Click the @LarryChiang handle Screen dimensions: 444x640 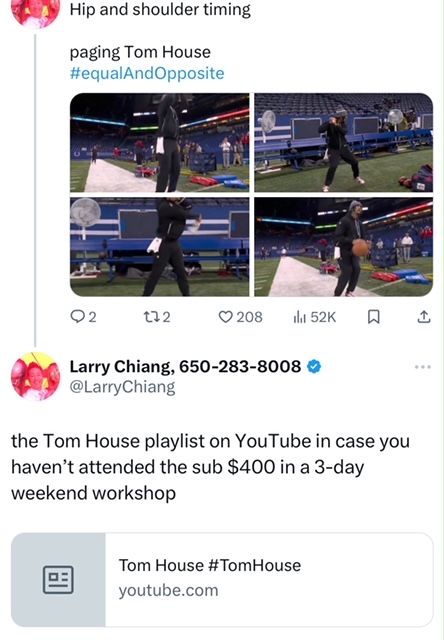tap(122, 387)
